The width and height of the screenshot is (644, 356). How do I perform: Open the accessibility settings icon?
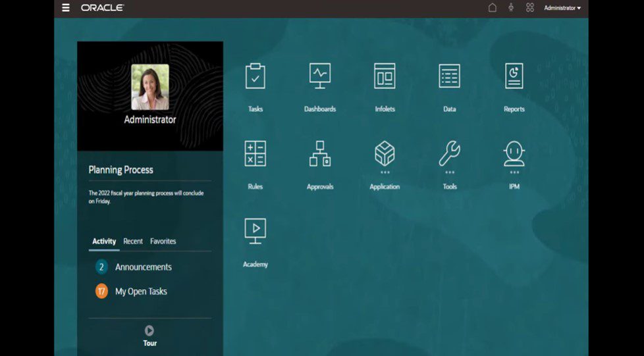coord(511,8)
